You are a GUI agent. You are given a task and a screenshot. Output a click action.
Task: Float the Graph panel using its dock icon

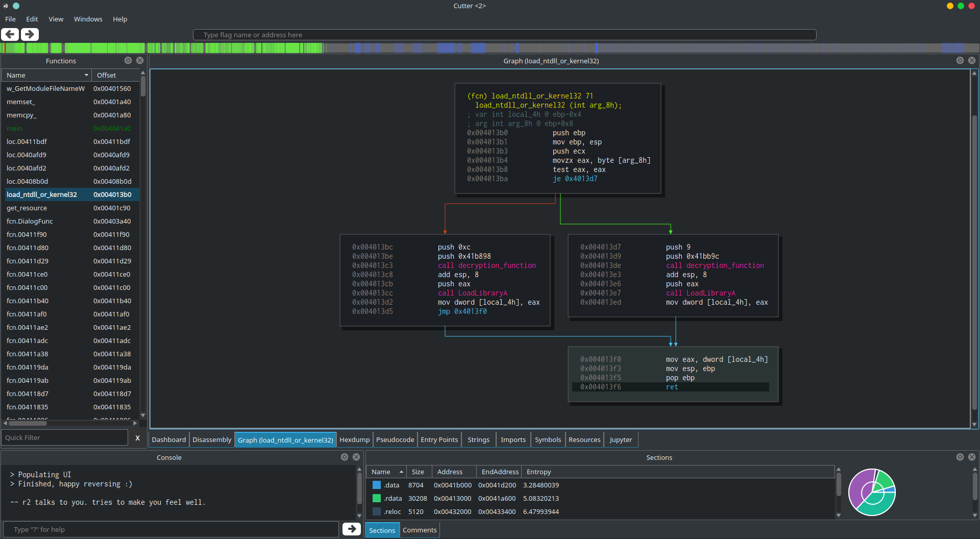coord(960,60)
